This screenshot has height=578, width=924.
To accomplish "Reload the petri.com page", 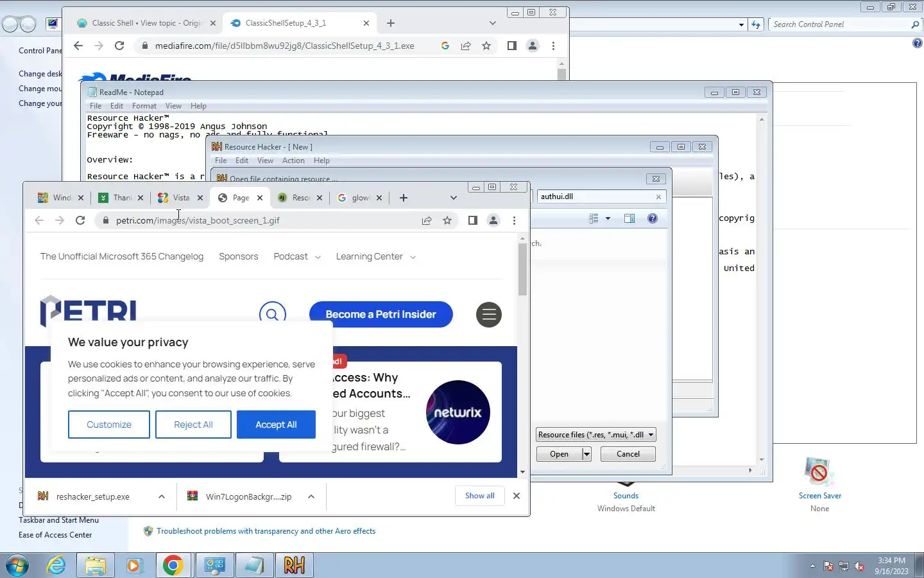I will coord(80,220).
